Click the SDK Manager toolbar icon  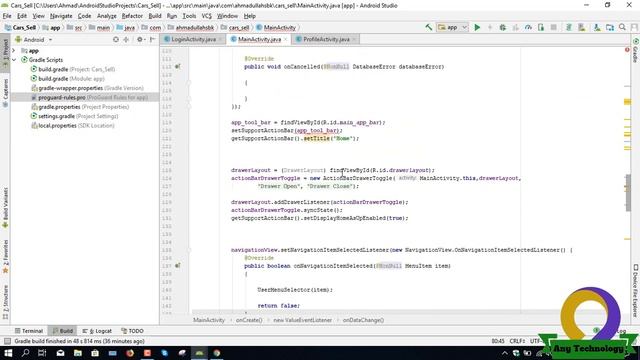(x=597, y=27)
